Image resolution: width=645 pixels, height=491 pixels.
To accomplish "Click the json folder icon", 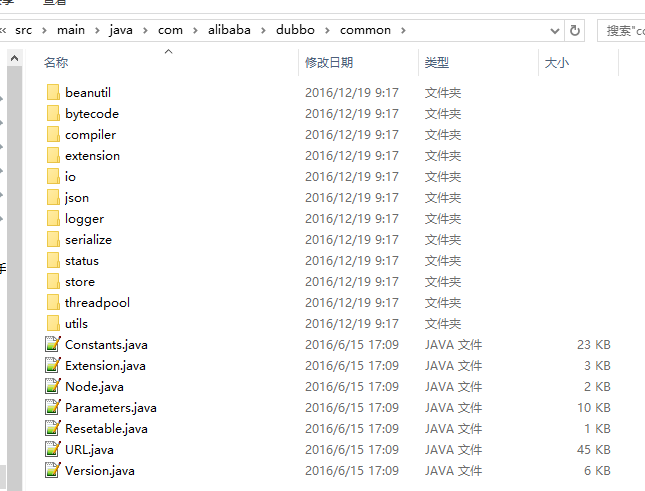I will (53, 197).
